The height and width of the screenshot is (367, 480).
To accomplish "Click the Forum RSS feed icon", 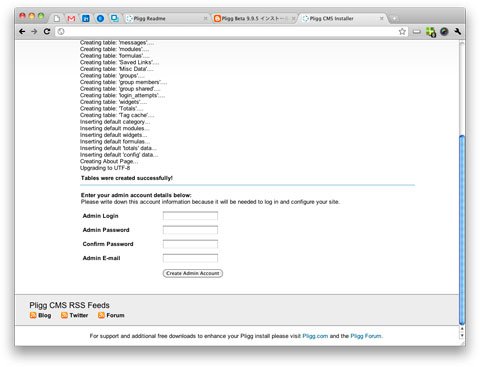I will (x=101, y=315).
